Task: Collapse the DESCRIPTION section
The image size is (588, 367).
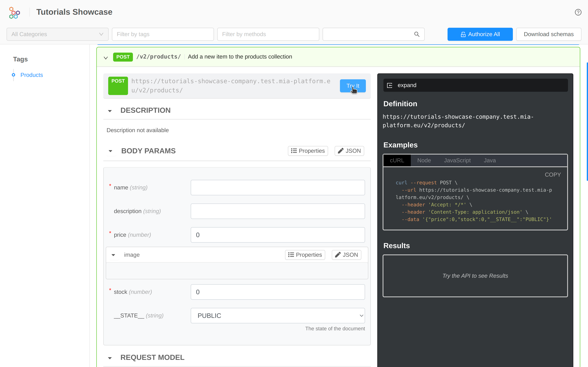Action: click(110, 111)
